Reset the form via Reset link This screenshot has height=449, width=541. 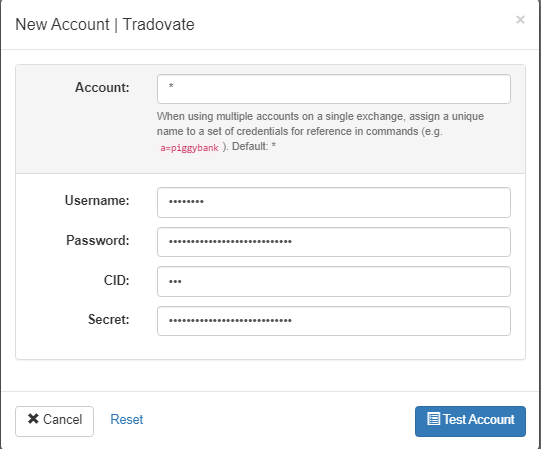tap(127, 419)
